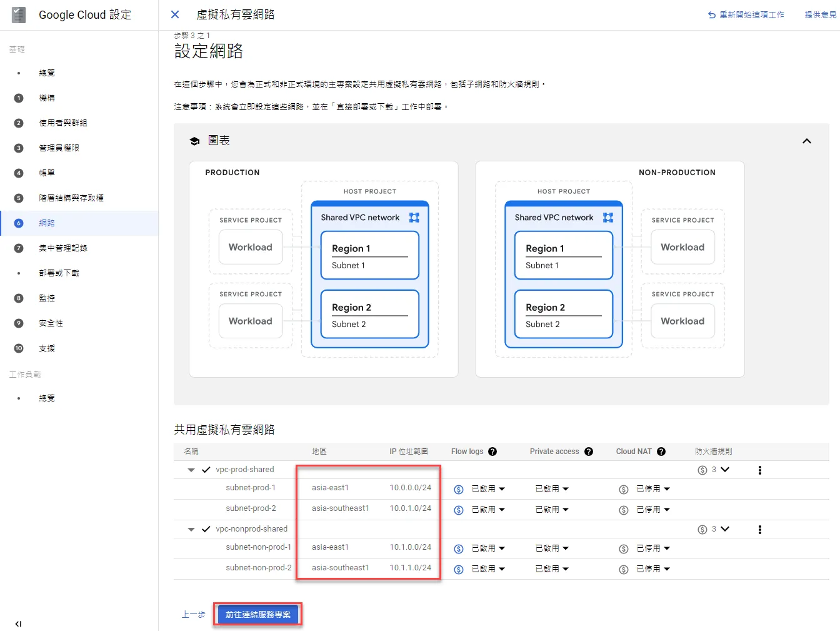Open Cloud NAT dropdown for subnet-prod-1

click(x=653, y=489)
